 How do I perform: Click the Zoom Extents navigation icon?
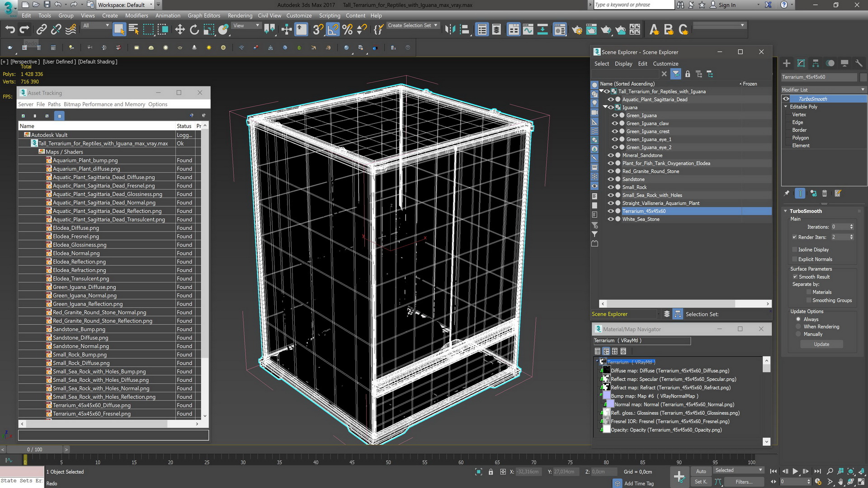click(x=850, y=471)
